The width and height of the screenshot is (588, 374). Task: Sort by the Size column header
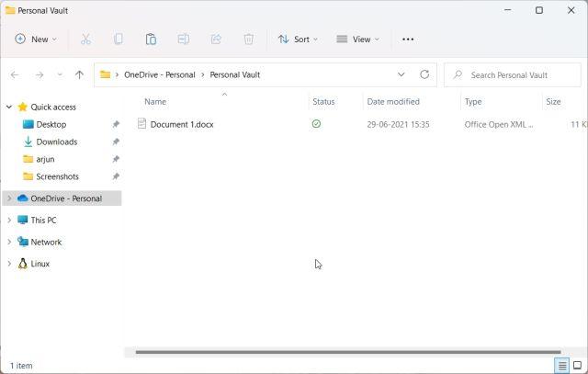click(x=553, y=102)
